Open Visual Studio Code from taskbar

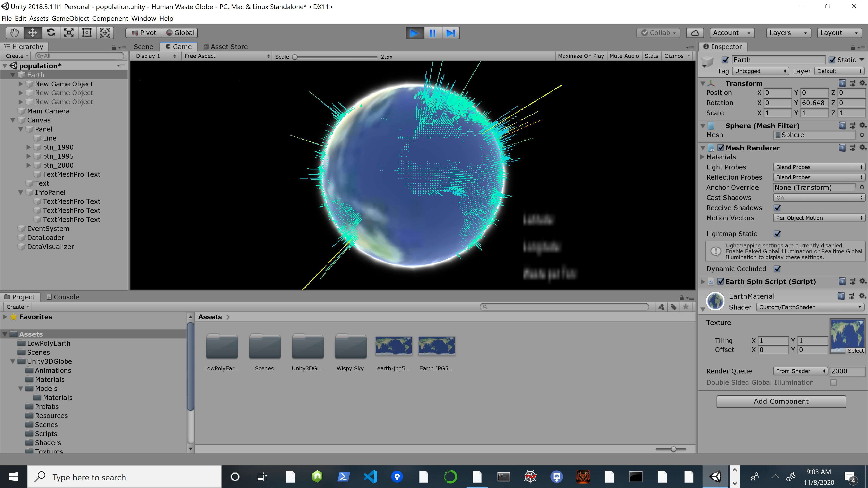pyautogui.click(x=370, y=477)
